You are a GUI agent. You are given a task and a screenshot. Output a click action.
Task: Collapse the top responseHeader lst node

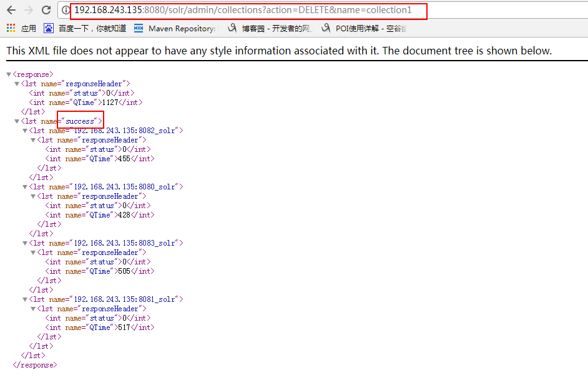click(x=17, y=84)
